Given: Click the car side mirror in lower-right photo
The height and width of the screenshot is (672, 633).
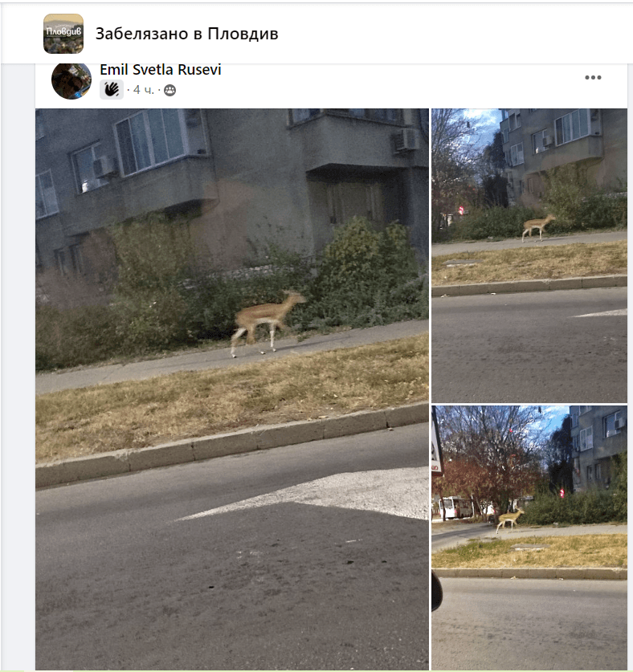Looking at the screenshot, I should [x=436, y=591].
